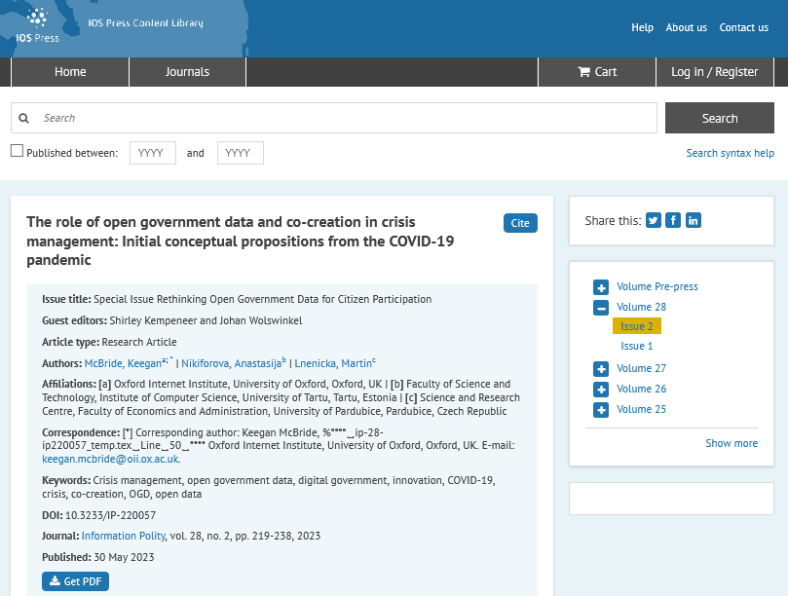This screenshot has width=788, height=596.
Task: Open Search syntax help link
Action: [x=729, y=153]
